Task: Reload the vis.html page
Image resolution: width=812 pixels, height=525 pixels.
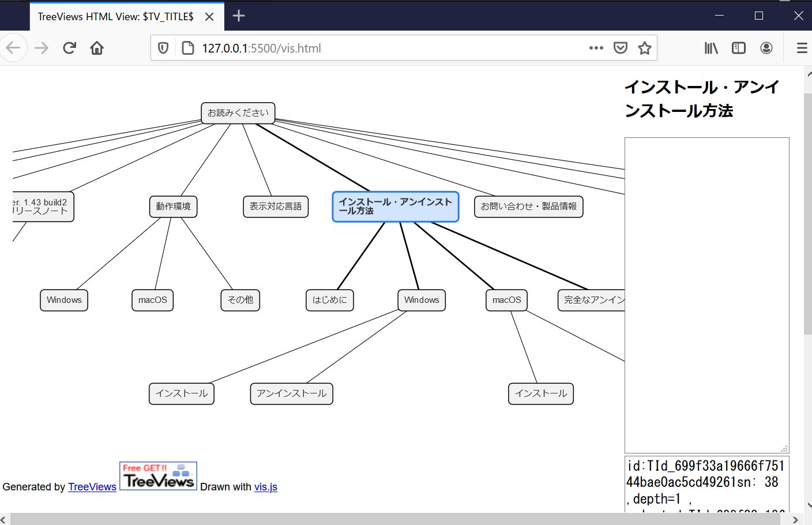Action: [x=70, y=48]
